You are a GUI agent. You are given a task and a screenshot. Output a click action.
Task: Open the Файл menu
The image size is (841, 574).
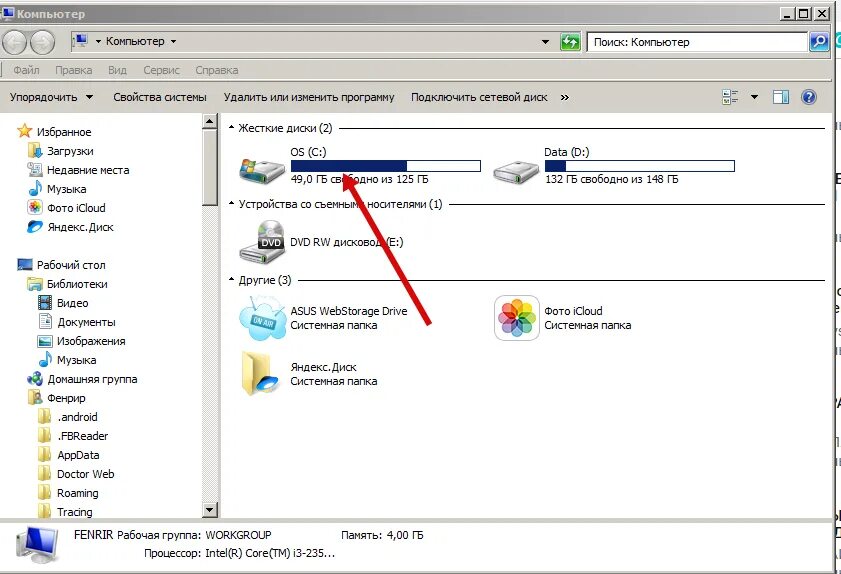[26, 70]
